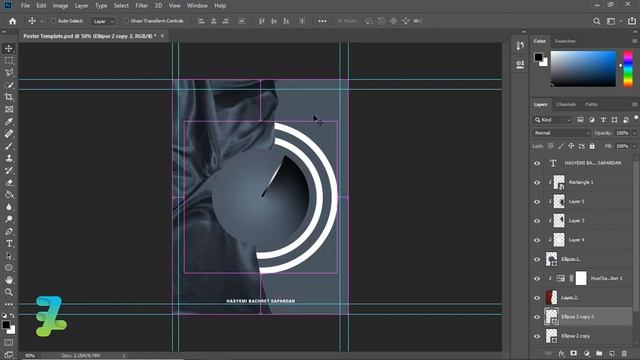Viewport: 640px width, 360px height.
Task: Click the foreground color swatch in toolbar
Action: coord(6,325)
